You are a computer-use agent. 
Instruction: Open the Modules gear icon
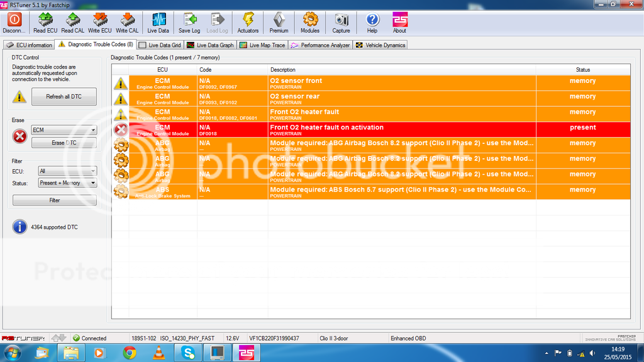(x=310, y=23)
